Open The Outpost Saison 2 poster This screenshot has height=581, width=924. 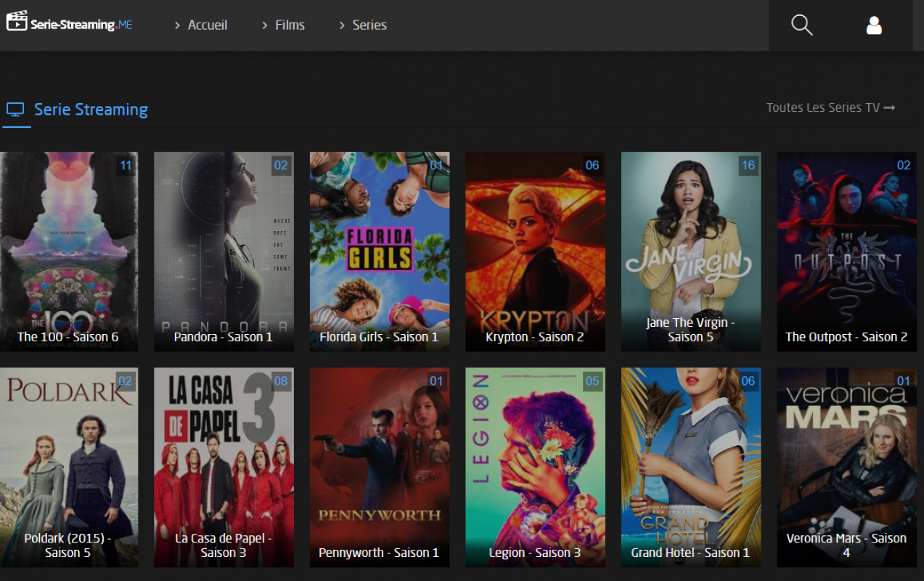846,251
